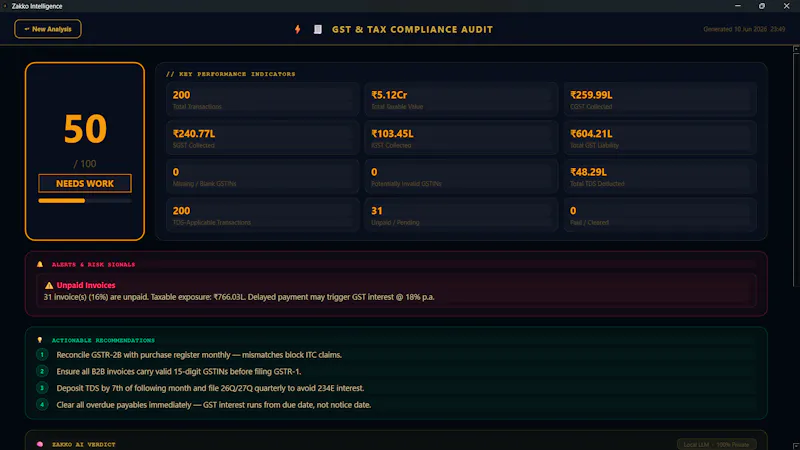Select the Total TDS Deducted card

pos(660,176)
